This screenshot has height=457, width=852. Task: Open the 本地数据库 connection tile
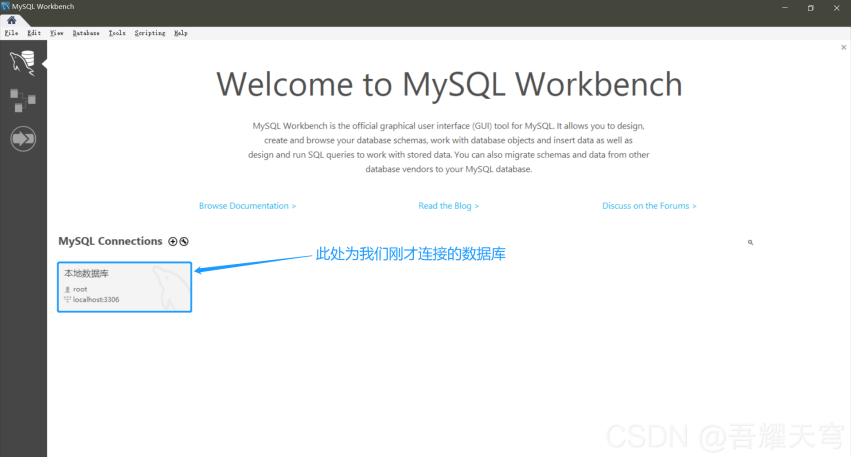tap(124, 287)
